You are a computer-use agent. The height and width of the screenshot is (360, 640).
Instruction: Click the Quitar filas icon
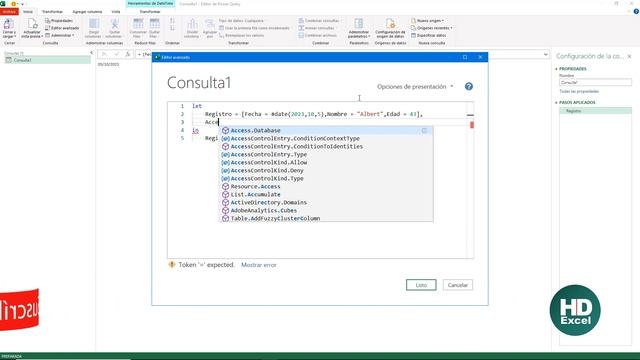(x=154, y=24)
